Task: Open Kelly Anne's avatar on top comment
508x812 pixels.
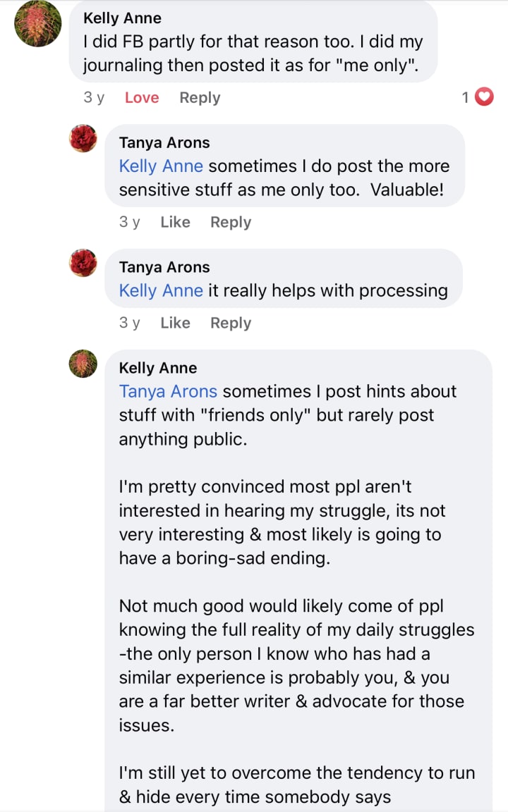Action: (x=37, y=24)
